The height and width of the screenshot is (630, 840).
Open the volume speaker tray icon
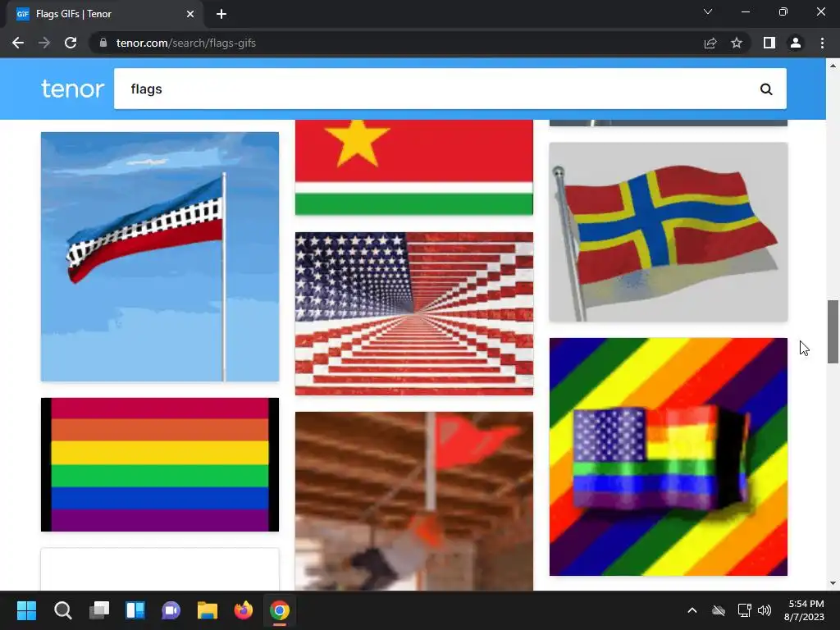(x=765, y=610)
